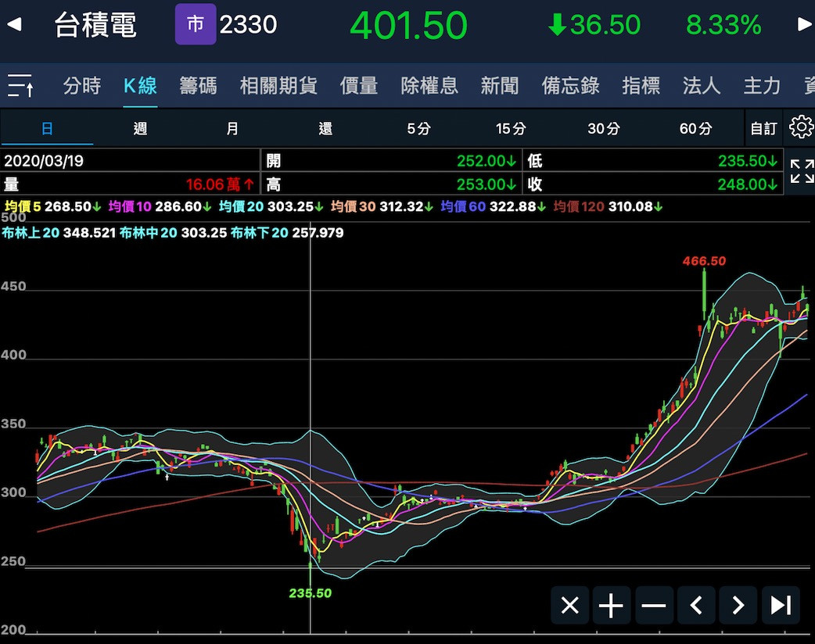The width and height of the screenshot is (815, 644).
Task: Zoom out chart with minus button
Action: click(653, 605)
